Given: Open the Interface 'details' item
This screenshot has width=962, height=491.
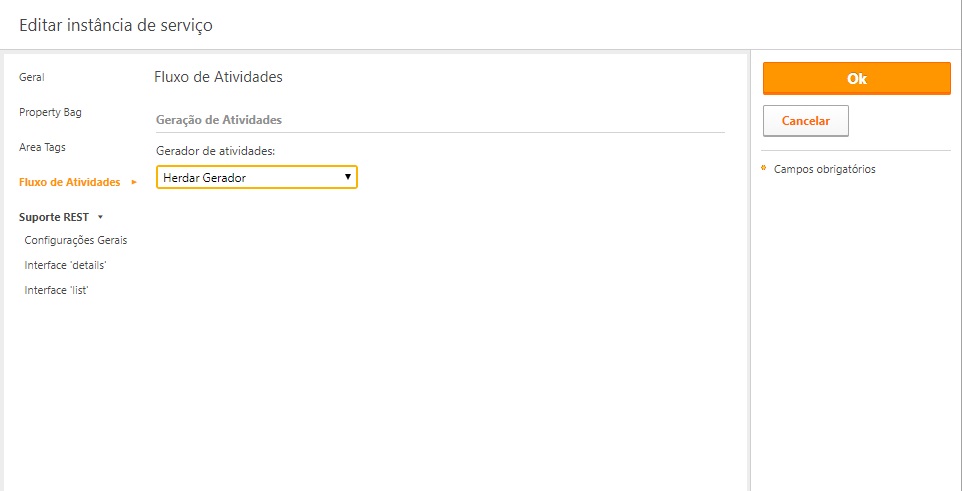Looking at the screenshot, I should pyautogui.click(x=66, y=265).
